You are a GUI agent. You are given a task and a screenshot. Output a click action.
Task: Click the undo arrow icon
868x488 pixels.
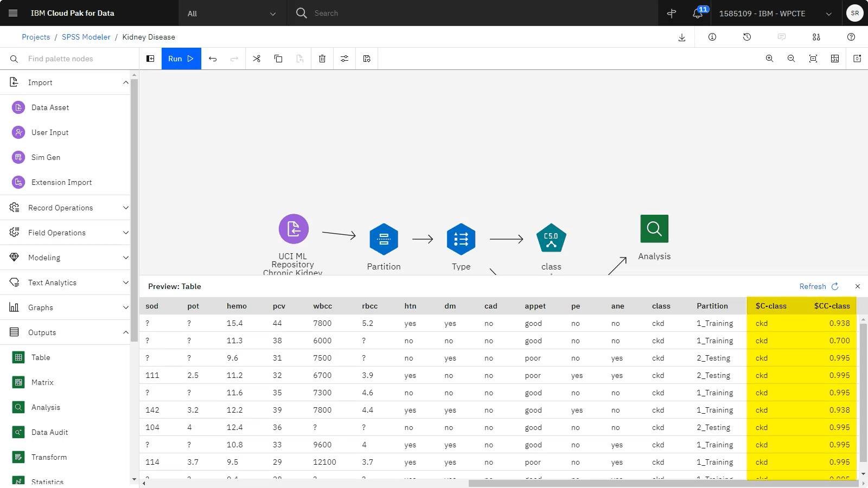pos(213,59)
